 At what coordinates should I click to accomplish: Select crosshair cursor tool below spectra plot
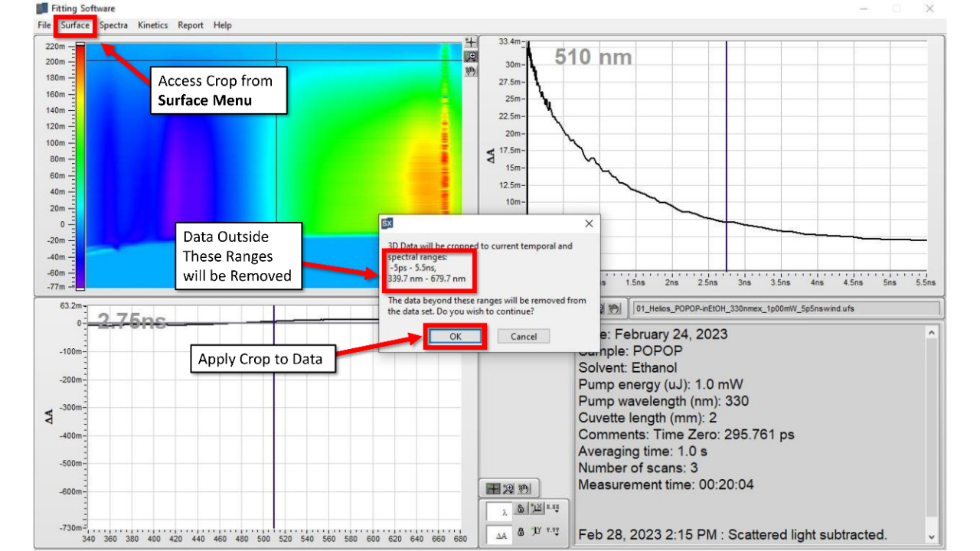coord(493,488)
